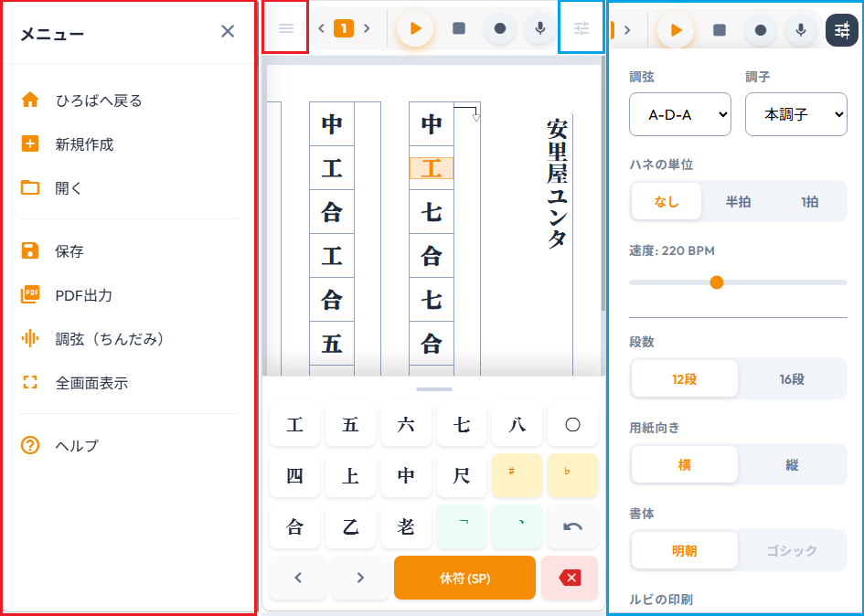Viewport: 864px width, 616px height.
Task: Set ハネの単位 to なし
Action: [x=667, y=202]
